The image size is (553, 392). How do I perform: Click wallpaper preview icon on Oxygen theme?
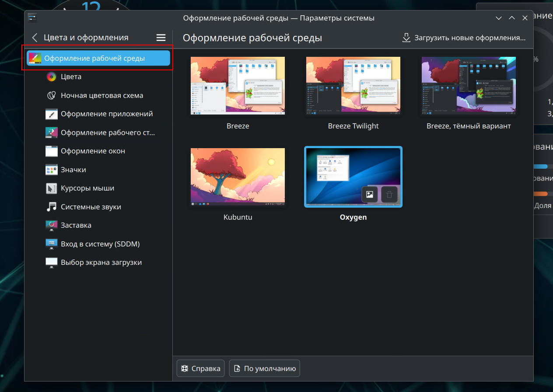pyautogui.click(x=370, y=194)
